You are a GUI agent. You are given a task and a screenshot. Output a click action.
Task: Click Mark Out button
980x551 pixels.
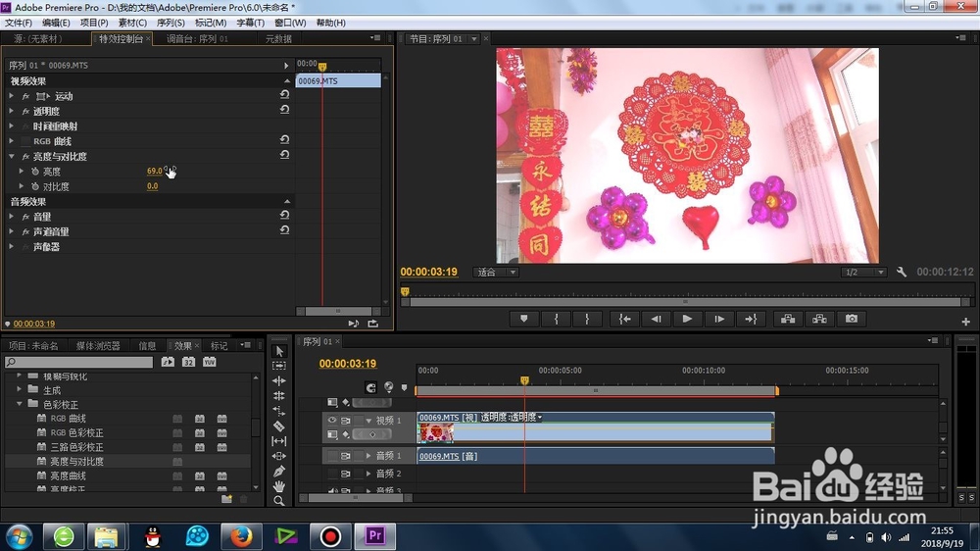point(587,319)
